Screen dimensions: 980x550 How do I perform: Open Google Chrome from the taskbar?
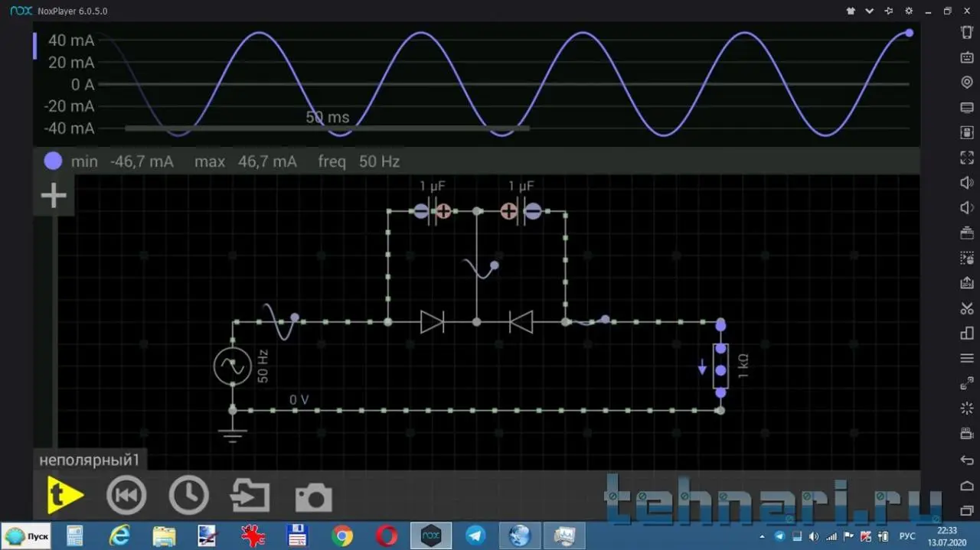[342, 536]
